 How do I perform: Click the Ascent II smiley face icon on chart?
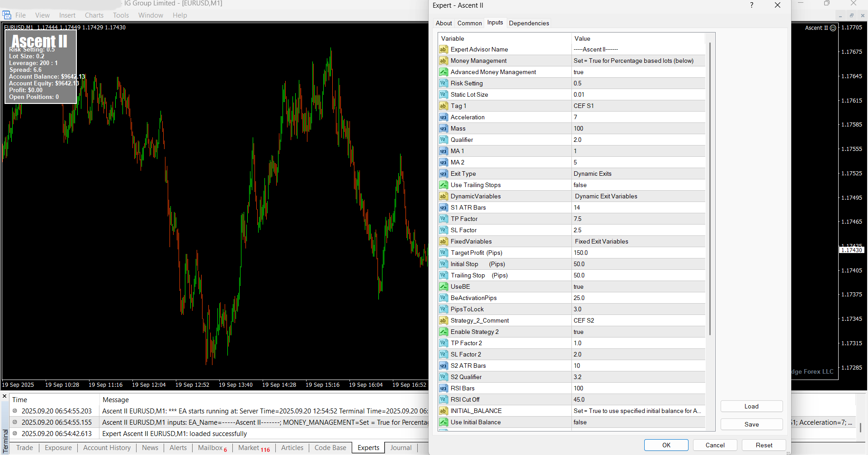tap(833, 28)
